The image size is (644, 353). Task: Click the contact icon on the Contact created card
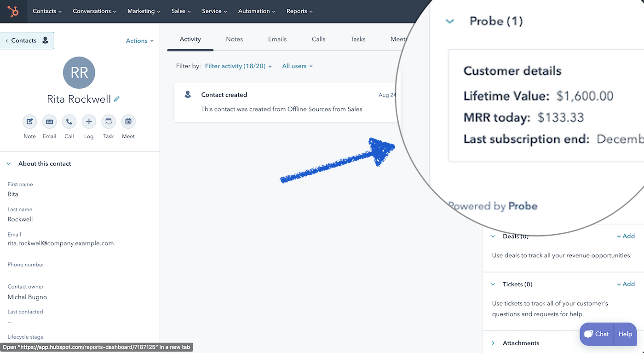point(188,94)
